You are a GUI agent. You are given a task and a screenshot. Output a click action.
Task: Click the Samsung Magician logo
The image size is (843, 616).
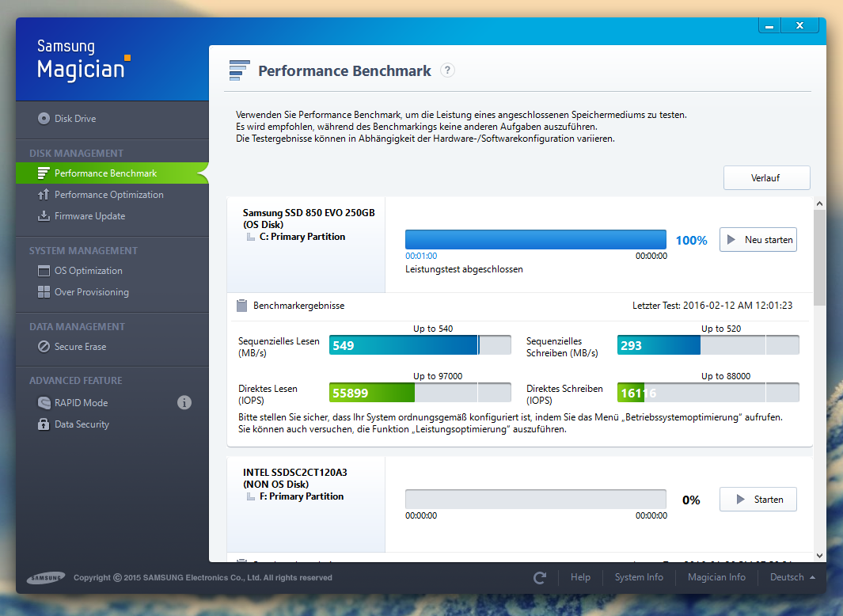83,60
